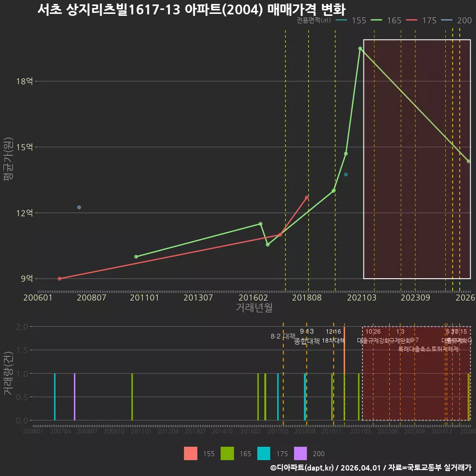This screenshot has width=476, height=476.
Task: Click the 0.5 volume axis label
Action: point(22,397)
